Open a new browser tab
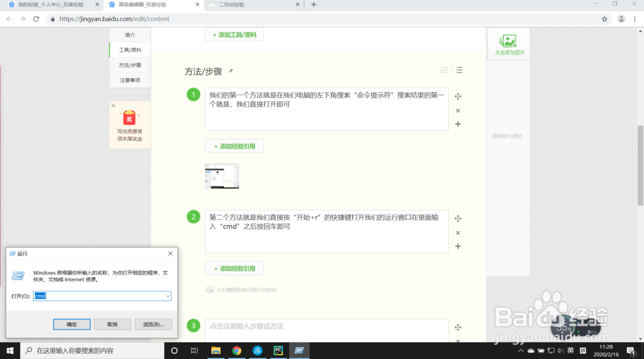Viewport: 644px width, 359px height. [x=314, y=5]
